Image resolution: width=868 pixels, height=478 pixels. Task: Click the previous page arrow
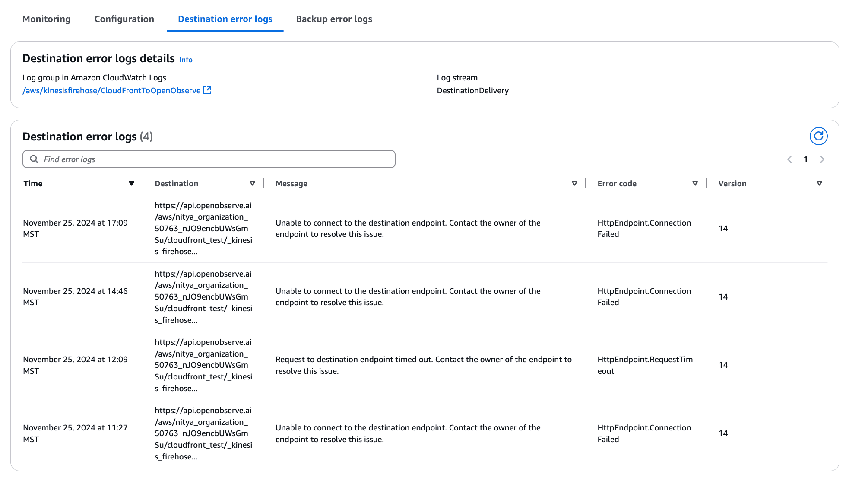click(790, 159)
